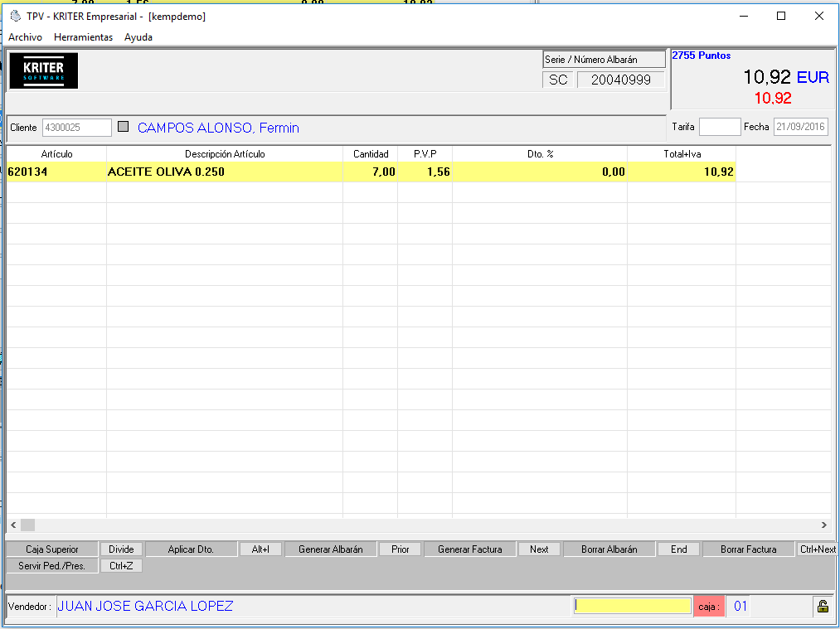Click the Cliente code input field
This screenshot has width=840, height=629.
76,128
